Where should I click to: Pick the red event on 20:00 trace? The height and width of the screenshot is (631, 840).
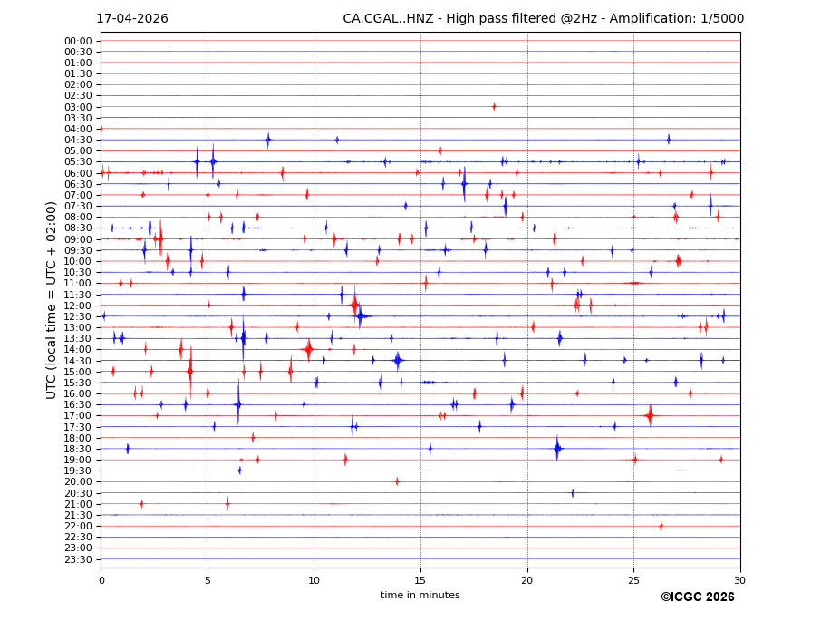397,481
